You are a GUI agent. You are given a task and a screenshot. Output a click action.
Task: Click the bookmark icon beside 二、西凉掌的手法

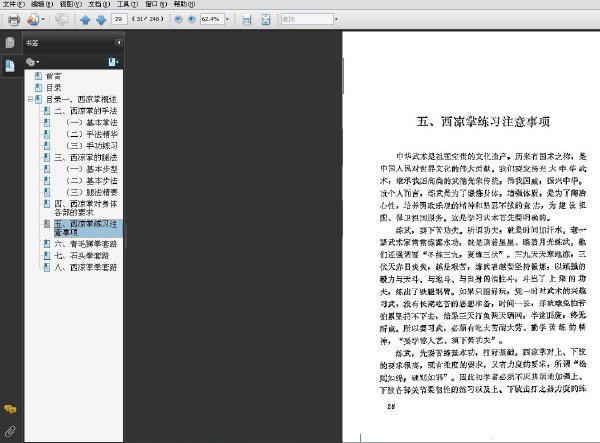(x=47, y=111)
